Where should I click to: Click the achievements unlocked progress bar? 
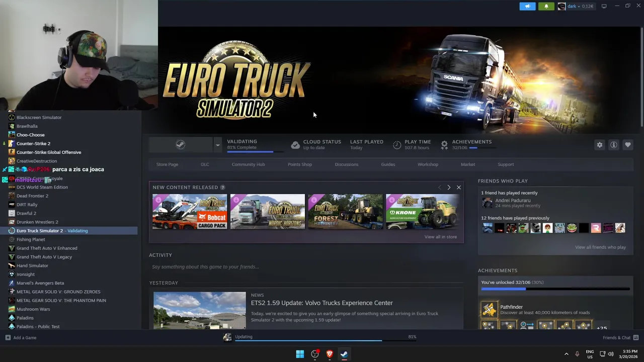click(555, 289)
